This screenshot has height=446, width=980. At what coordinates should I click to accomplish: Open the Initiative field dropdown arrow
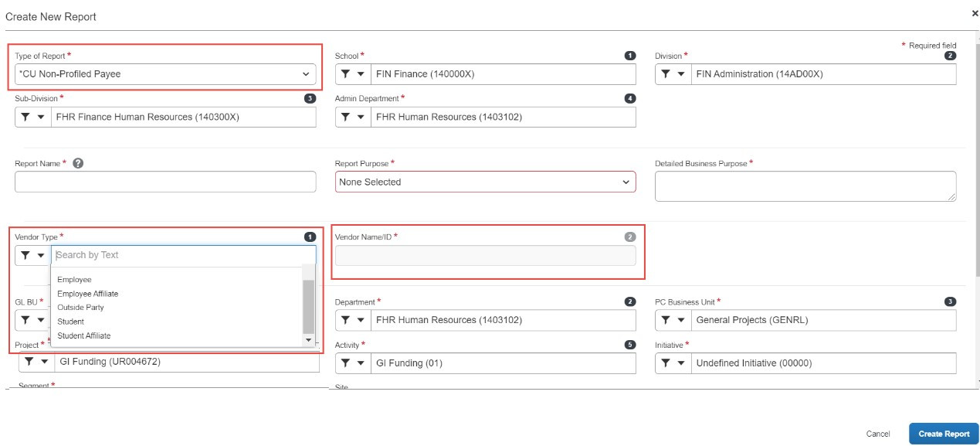pyautogui.click(x=681, y=363)
